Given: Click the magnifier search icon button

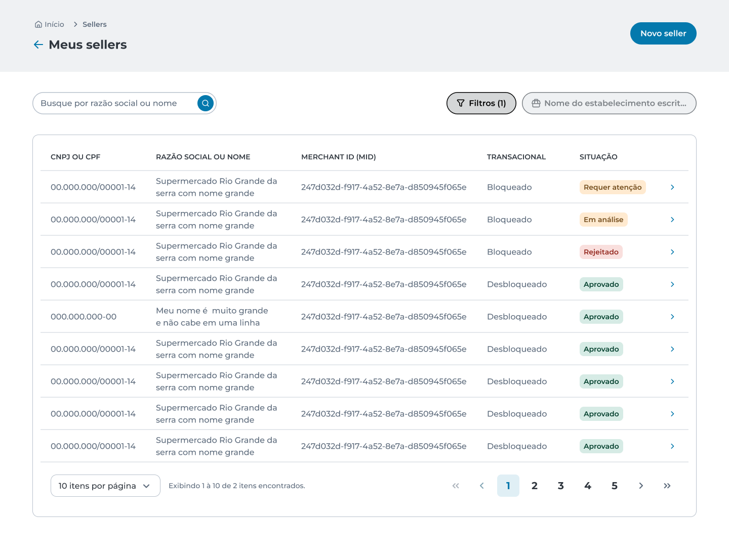Looking at the screenshot, I should (x=206, y=103).
